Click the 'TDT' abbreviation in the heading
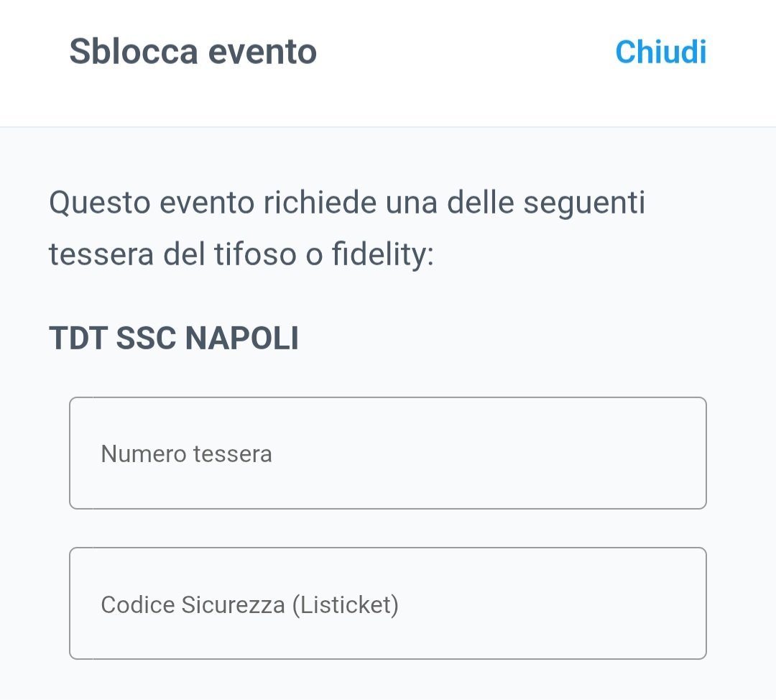Image resolution: width=776 pixels, height=700 pixels. tap(78, 339)
